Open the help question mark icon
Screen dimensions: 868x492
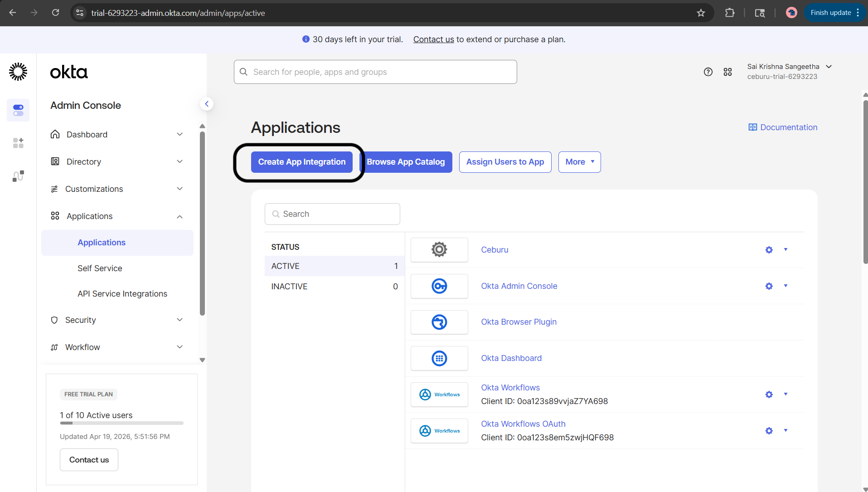(708, 72)
